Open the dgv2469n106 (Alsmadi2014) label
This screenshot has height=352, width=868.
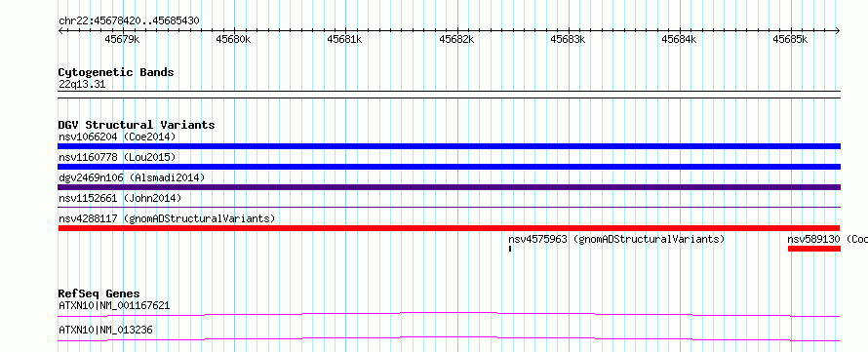(x=132, y=177)
